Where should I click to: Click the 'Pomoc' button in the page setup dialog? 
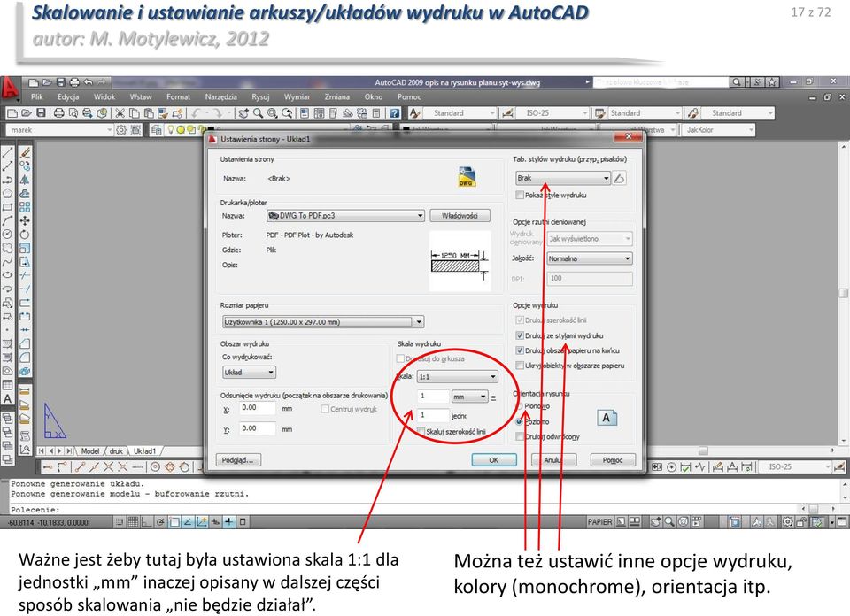point(613,460)
